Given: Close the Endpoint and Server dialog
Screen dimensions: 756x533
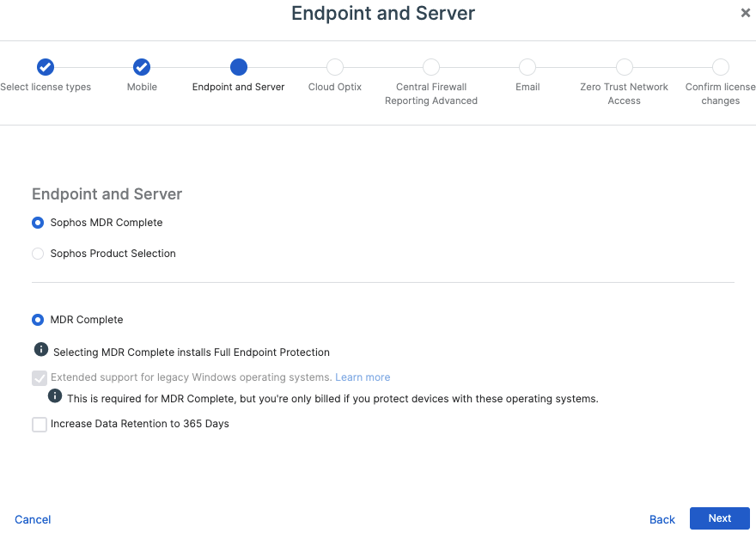Looking at the screenshot, I should (x=746, y=13).
